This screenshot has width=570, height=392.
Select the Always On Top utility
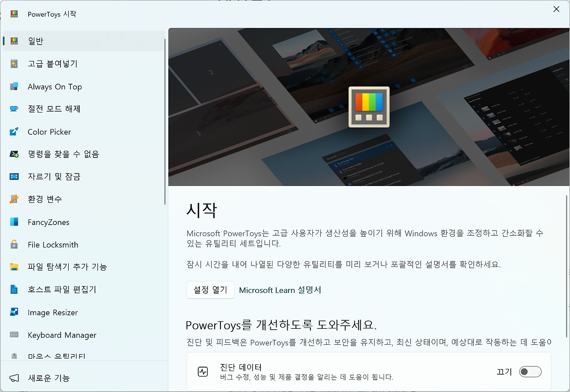55,86
